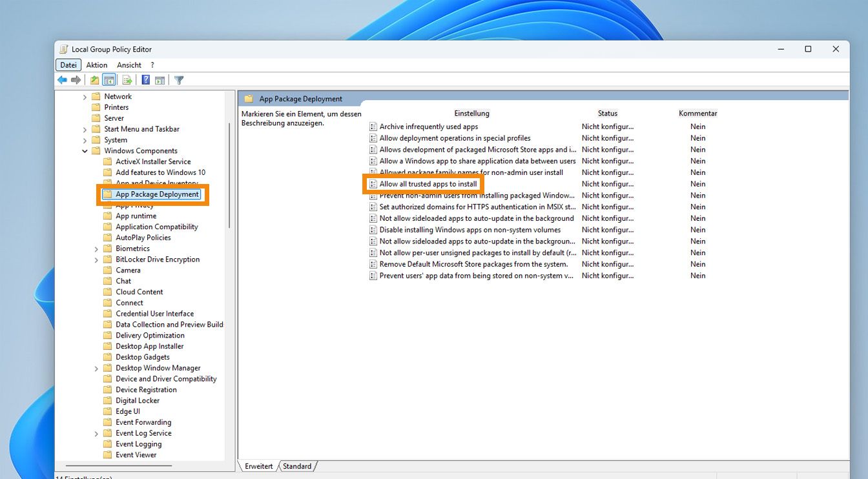Switch to the Erweitert tab
Viewport: 868px width, 479px height.
[259, 466]
